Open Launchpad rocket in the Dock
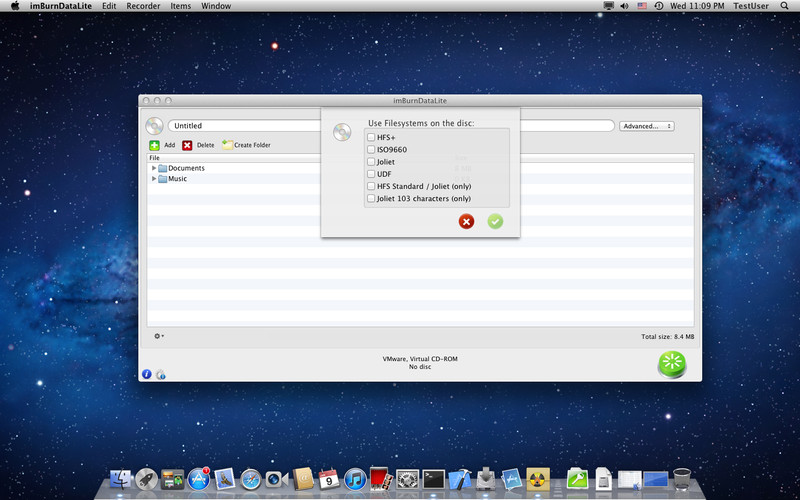The image size is (800, 500). tap(146, 480)
